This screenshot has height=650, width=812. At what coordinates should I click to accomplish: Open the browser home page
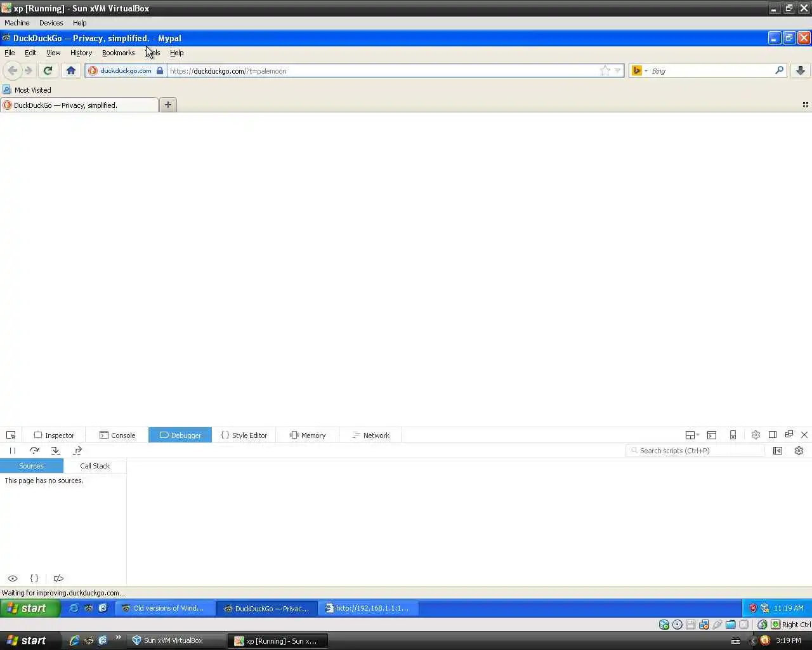71,70
